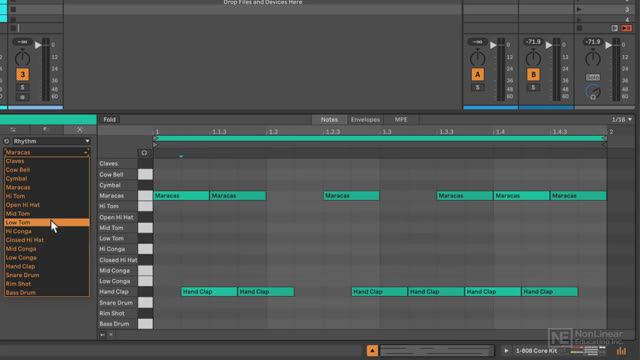Toggle return track B activator
Screen dimensions: 640x360
(x=533, y=75)
